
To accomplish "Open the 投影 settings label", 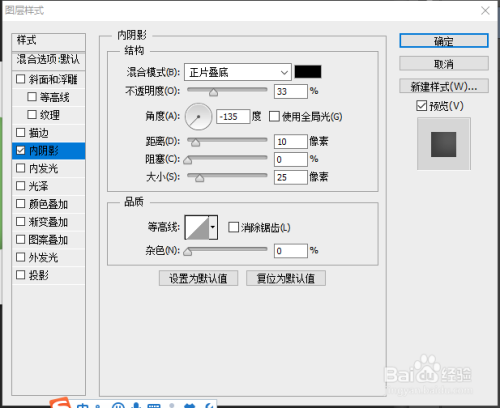I will pyautogui.click(x=39, y=275).
